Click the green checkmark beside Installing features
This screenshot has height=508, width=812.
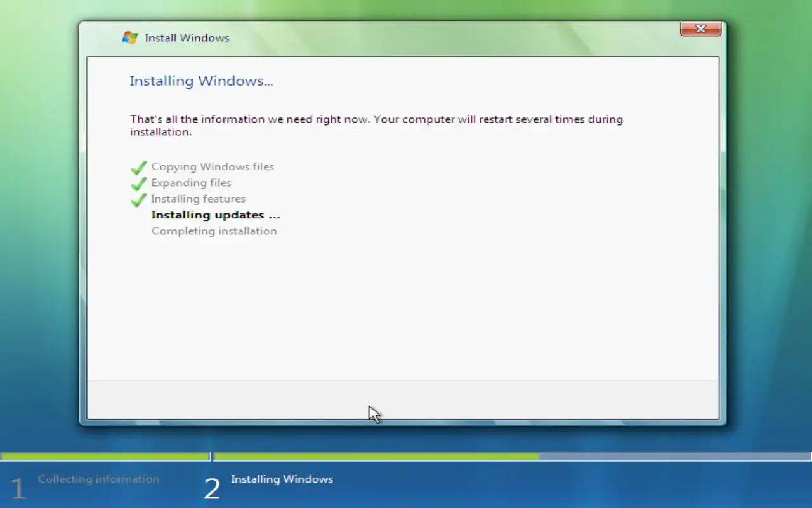[x=139, y=199]
